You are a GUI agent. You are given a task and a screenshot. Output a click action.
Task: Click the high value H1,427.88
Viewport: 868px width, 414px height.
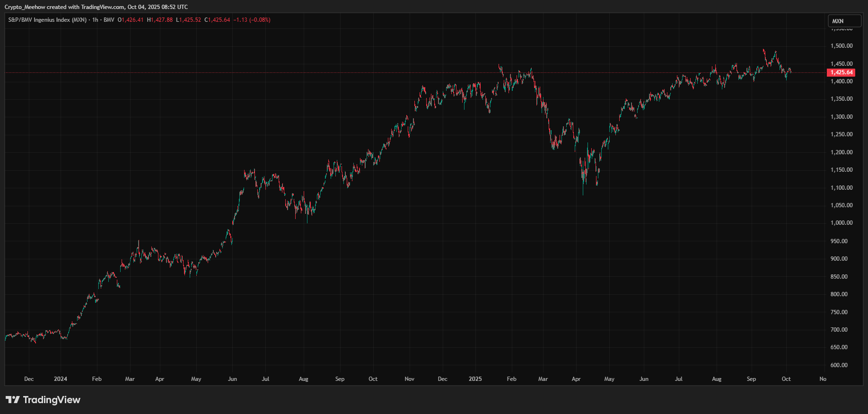[160, 20]
